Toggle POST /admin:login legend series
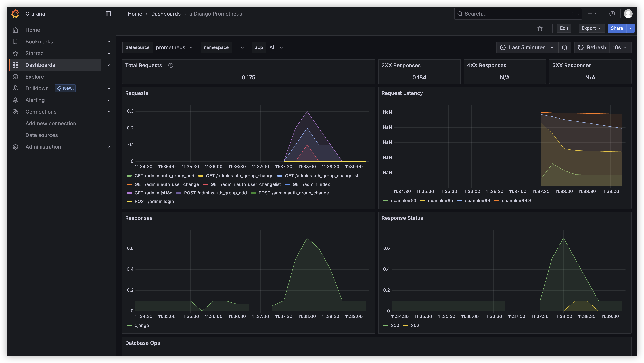This screenshot has width=644, height=363. coord(154,202)
